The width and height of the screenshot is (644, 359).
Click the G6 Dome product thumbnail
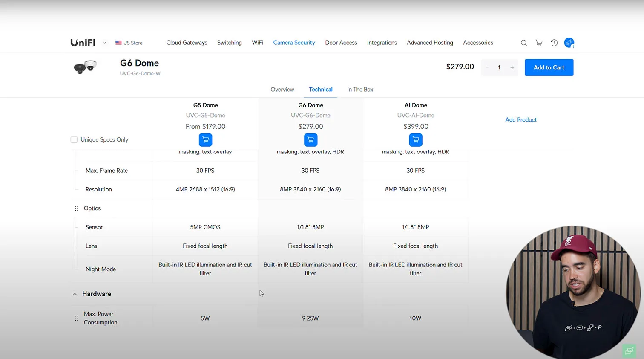click(85, 67)
